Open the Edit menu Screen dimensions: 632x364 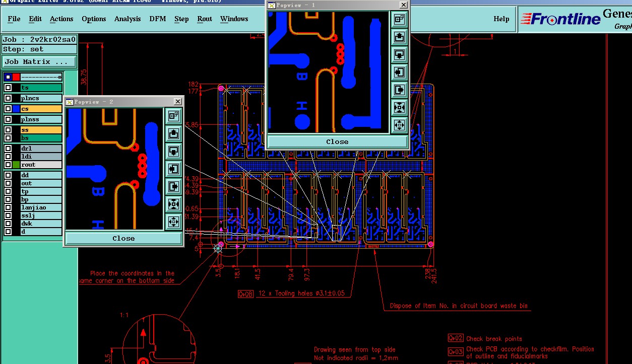[35, 19]
